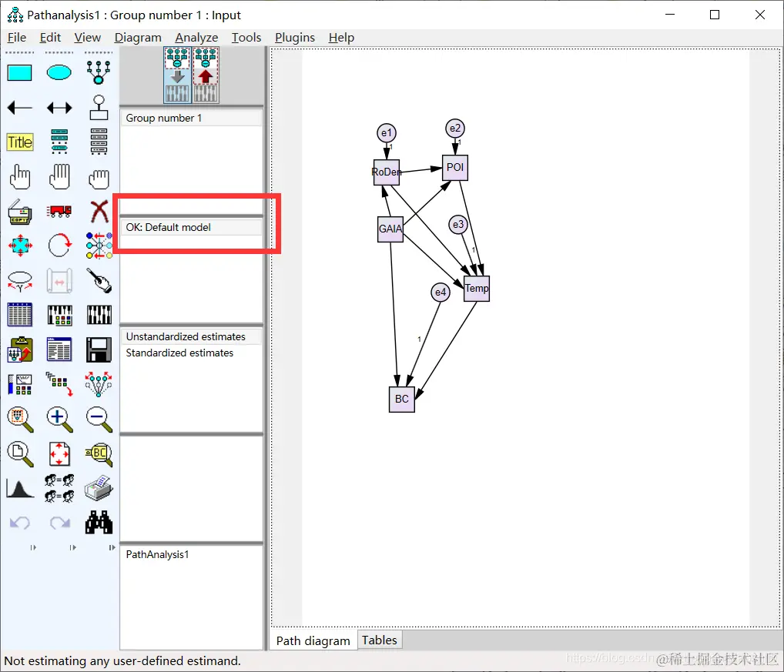Select the reflect indicators tool
Screen dimensions: 784x672
tap(99, 246)
